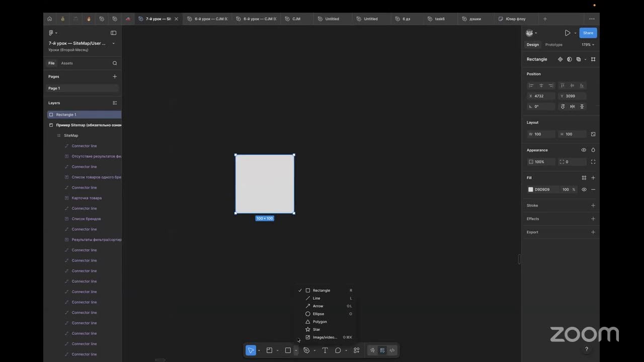This screenshot has height=362, width=644.
Task: Click the D9D9D9 fill color swatch
Action: click(x=531, y=190)
